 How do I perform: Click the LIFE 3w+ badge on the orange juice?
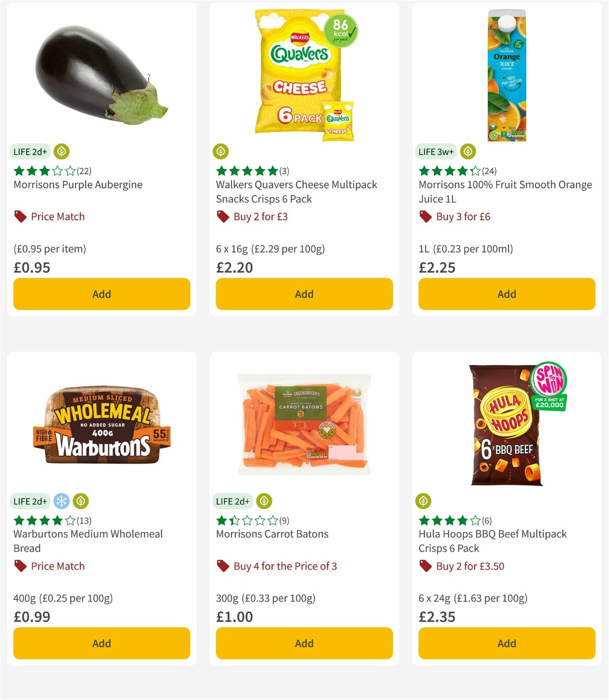pyautogui.click(x=435, y=151)
